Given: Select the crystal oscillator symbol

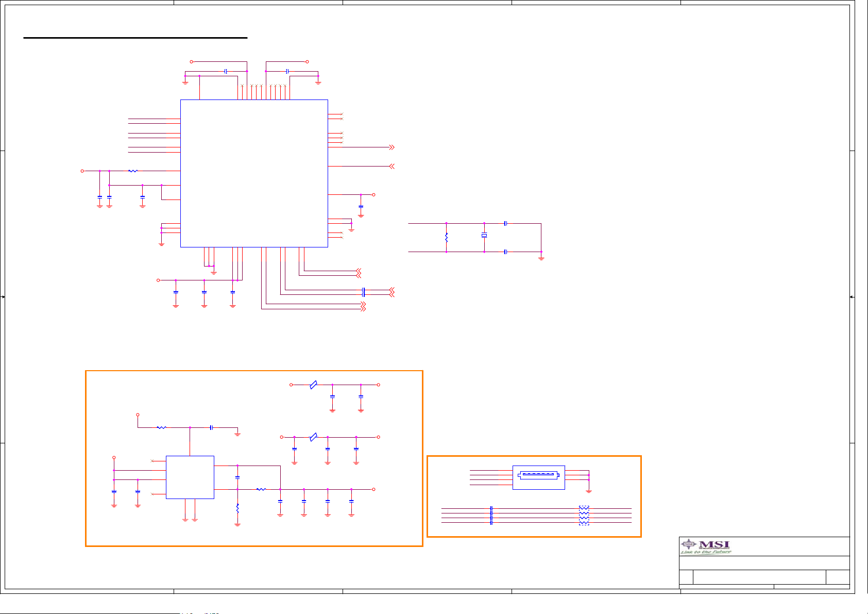Looking at the screenshot, I should tap(484, 236).
